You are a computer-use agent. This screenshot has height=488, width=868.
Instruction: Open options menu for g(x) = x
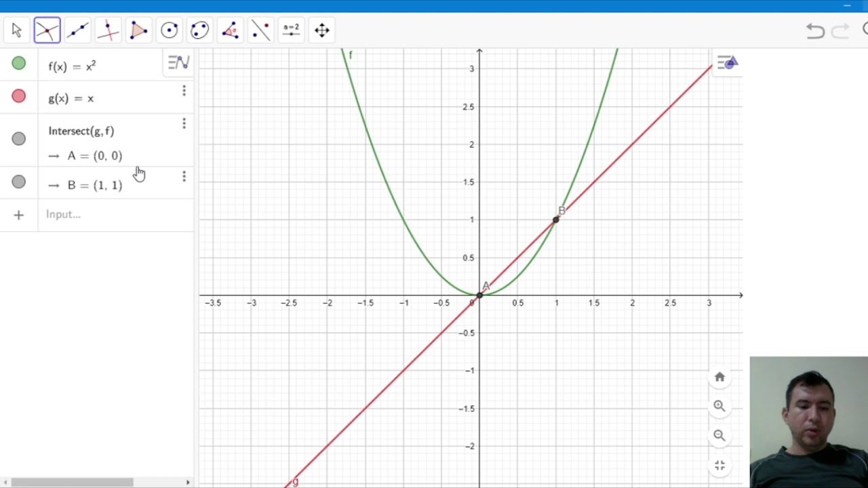[184, 91]
